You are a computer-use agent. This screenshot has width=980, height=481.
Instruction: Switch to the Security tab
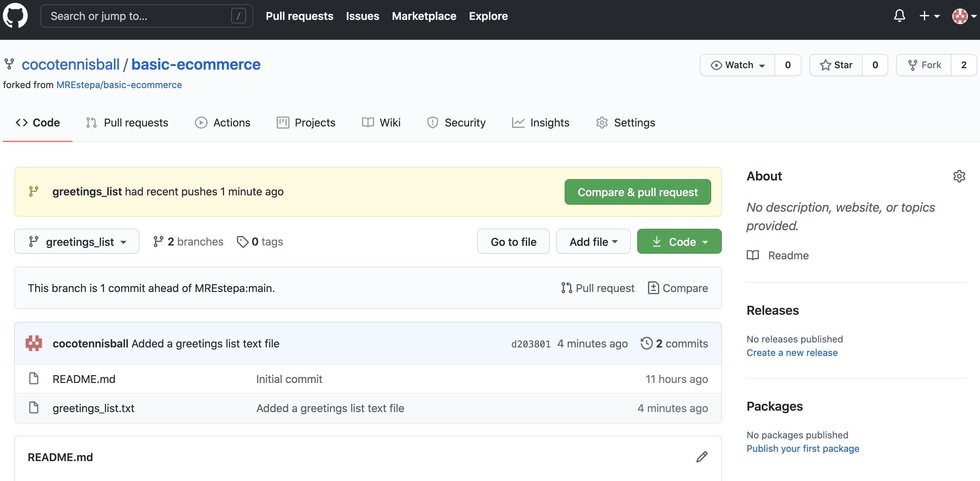pyautogui.click(x=456, y=122)
